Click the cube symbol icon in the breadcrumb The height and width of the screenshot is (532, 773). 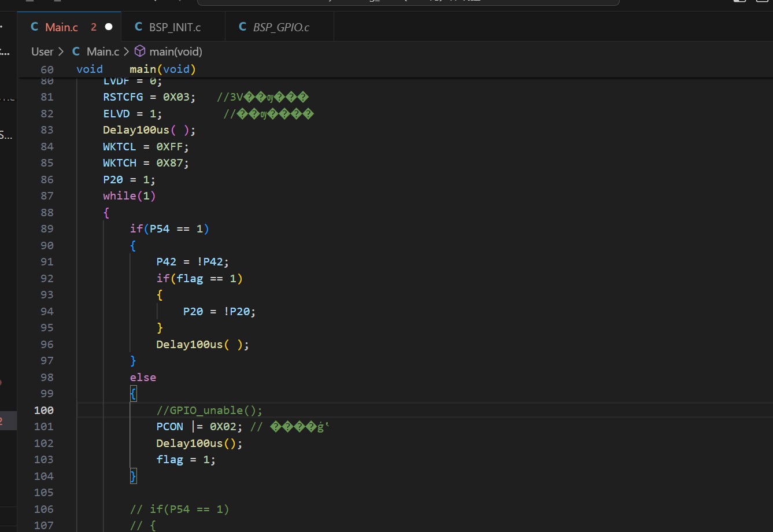(x=140, y=51)
